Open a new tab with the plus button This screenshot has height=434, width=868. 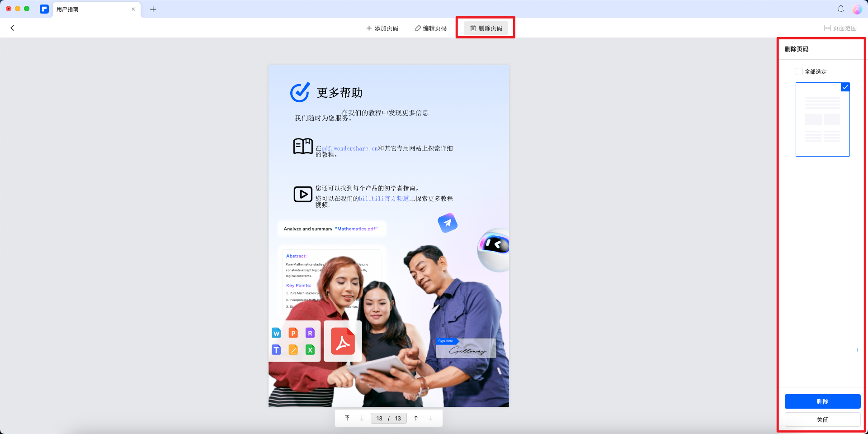[153, 9]
